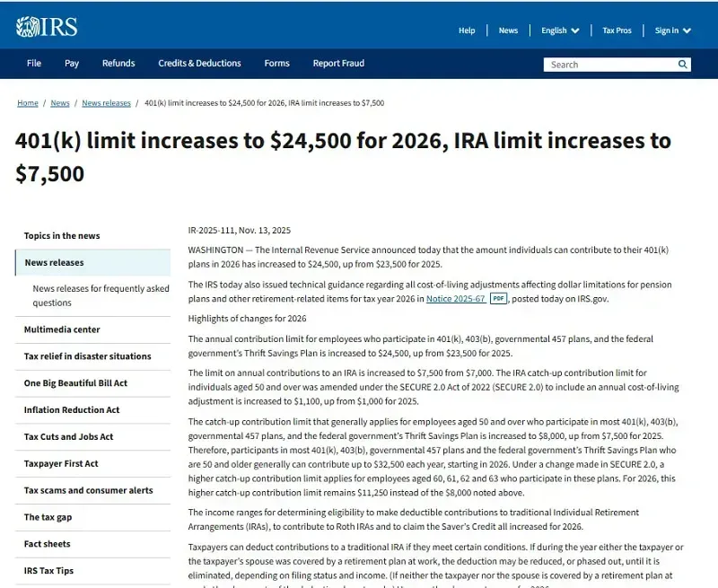Click News releases in the breadcrumb trail
This screenshot has height=588, width=718.
click(108, 102)
